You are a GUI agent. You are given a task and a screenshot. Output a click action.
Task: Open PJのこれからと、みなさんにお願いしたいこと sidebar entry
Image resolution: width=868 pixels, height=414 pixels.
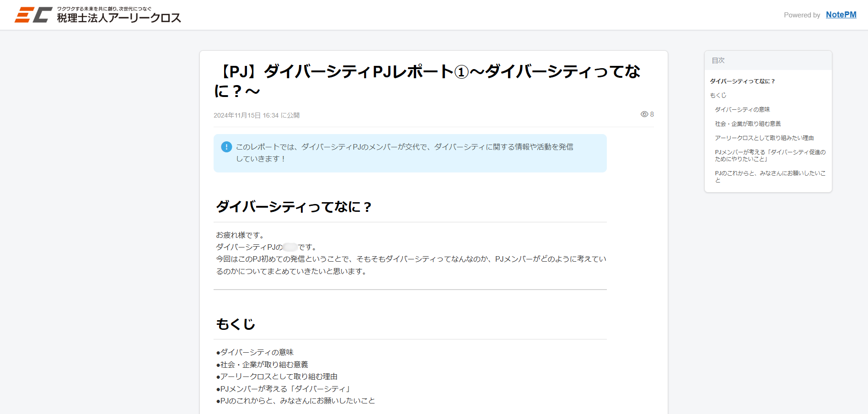770,177
